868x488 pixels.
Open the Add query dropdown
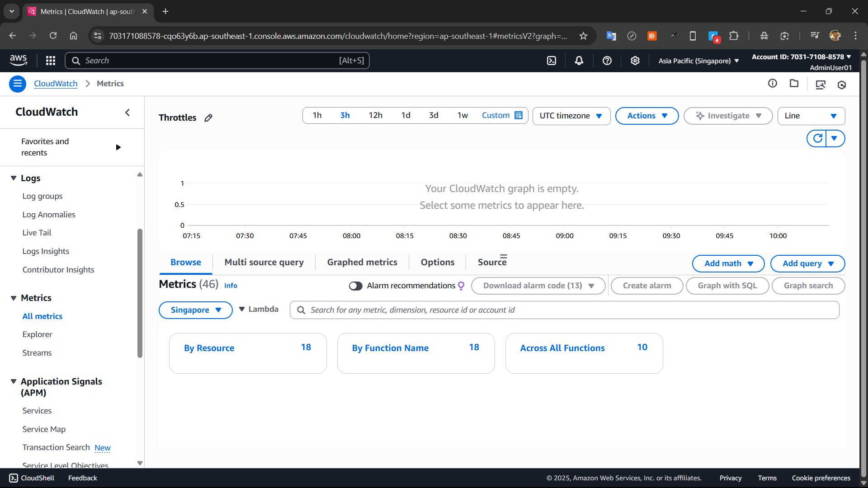point(807,263)
